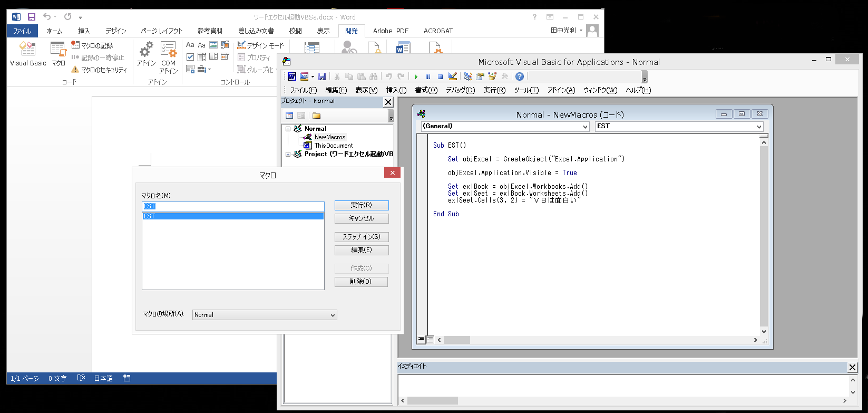Viewport: 868px width, 413px height.
Task: Open COM アドイン in Word ribbon
Action: click(x=169, y=57)
